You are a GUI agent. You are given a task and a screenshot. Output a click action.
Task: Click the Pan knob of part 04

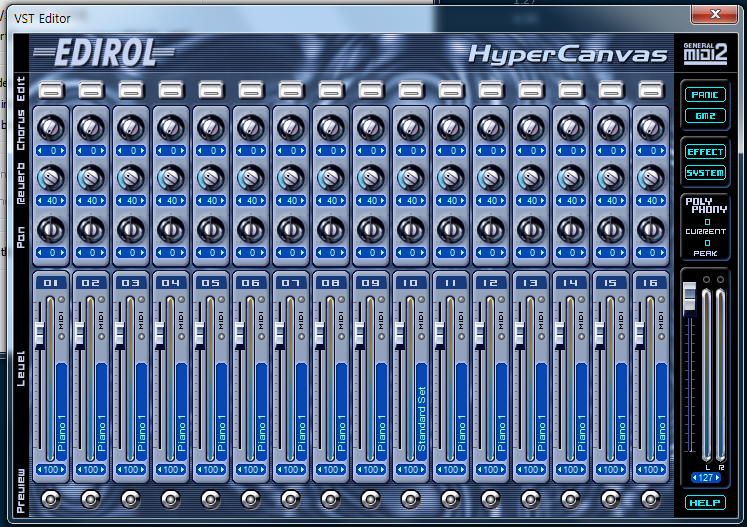coord(171,229)
